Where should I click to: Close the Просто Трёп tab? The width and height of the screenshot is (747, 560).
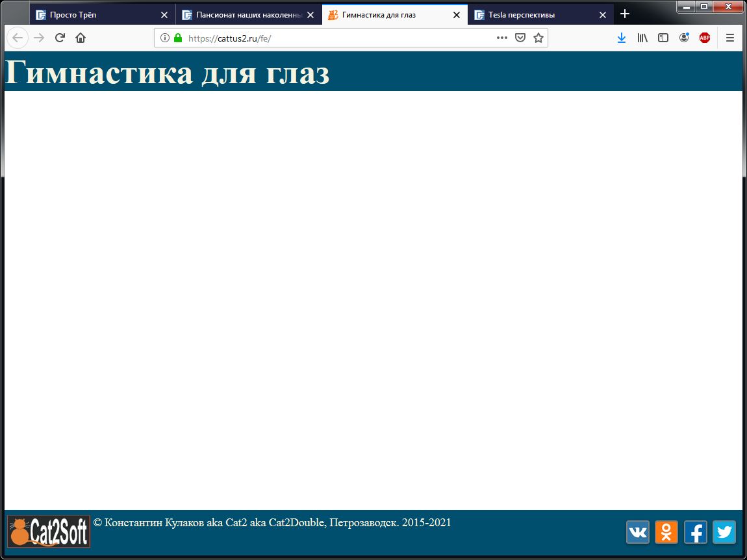(x=164, y=15)
